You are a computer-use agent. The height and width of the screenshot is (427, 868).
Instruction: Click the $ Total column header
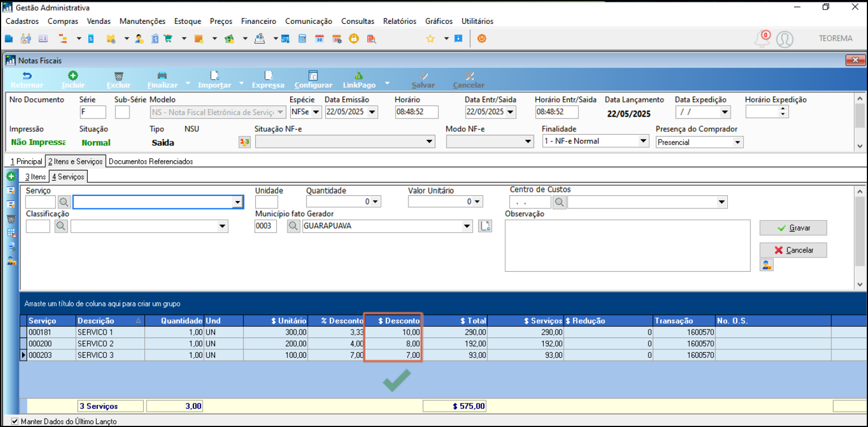coord(454,321)
